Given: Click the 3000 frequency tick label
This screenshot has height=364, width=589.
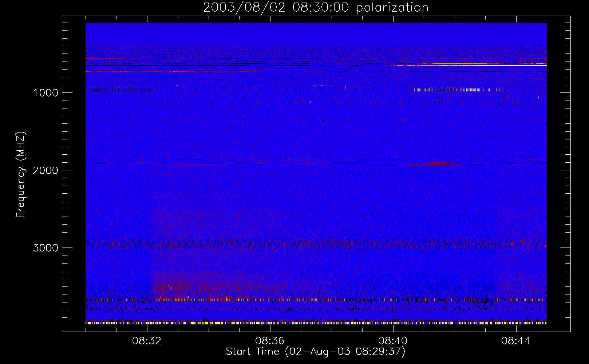Looking at the screenshot, I should [x=46, y=248].
